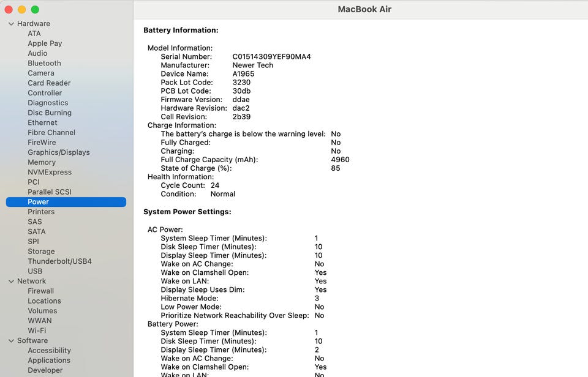
Task: Select Disc Burning in sidebar
Action: point(50,113)
